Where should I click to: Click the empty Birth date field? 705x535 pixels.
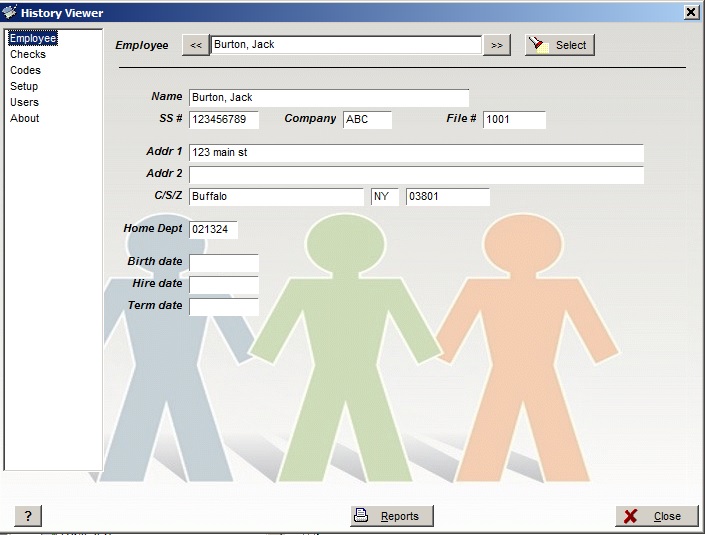click(x=223, y=263)
